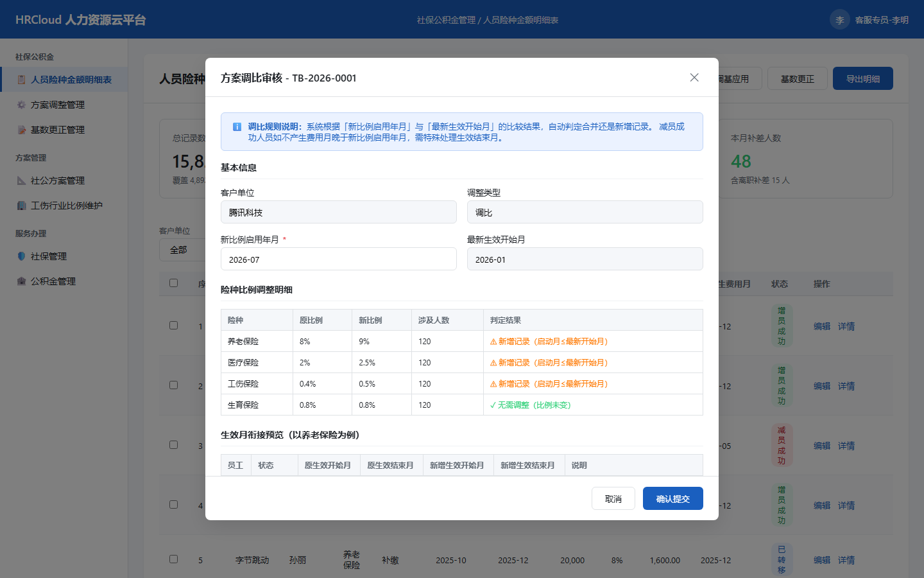This screenshot has width=924, height=578.
Task: Click the gear icon beside 方案调整管理
Action: tap(21, 105)
